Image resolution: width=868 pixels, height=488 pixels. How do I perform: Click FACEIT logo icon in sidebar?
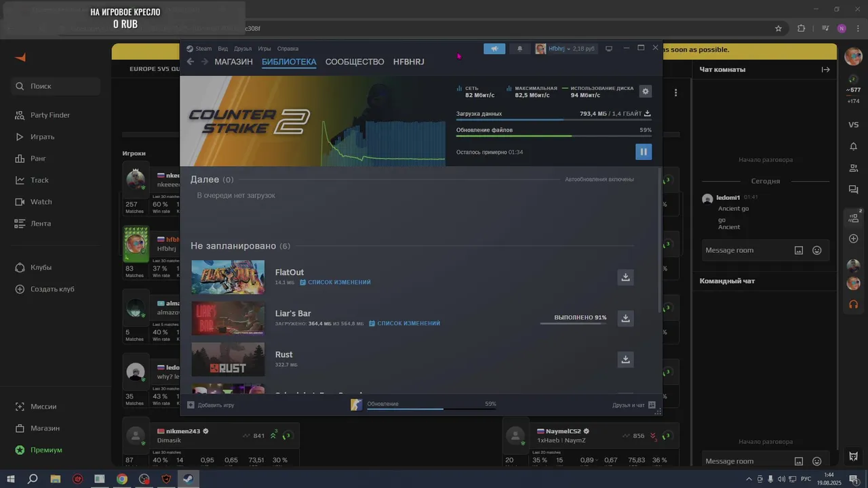click(x=20, y=57)
